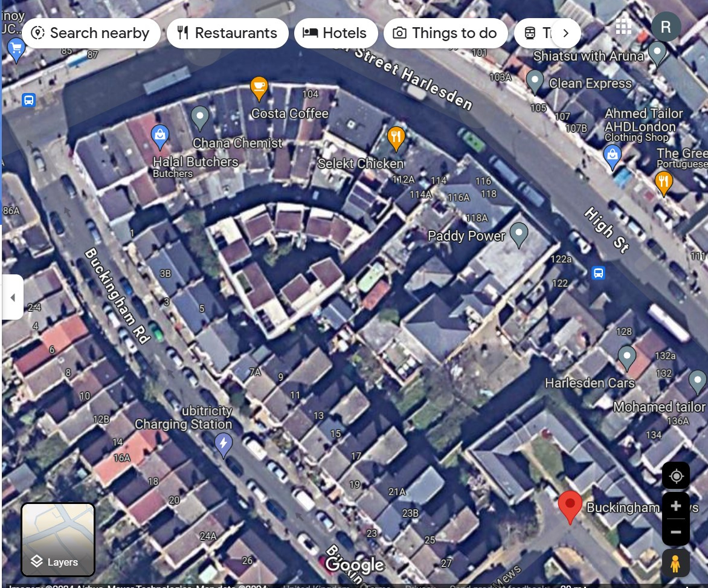Select the Selekt Chicken restaurant pin

(396, 138)
